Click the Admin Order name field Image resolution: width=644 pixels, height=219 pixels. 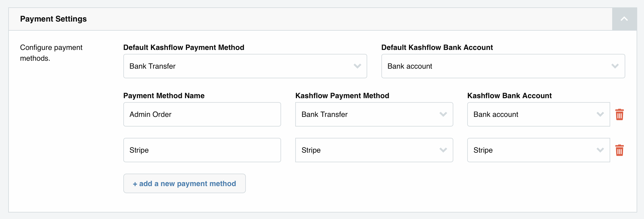coord(202,114)
